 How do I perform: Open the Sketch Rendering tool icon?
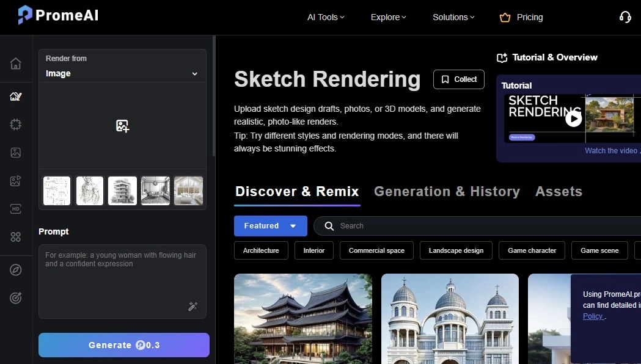pos(16,96)
